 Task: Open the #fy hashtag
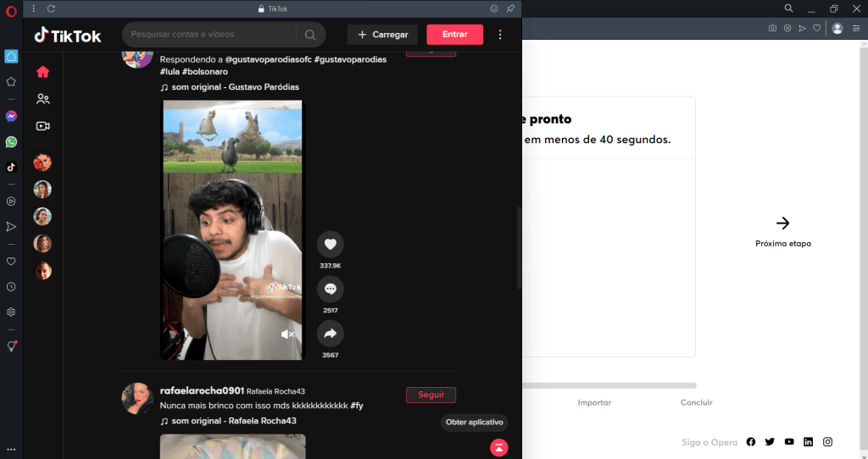(357, 406)
